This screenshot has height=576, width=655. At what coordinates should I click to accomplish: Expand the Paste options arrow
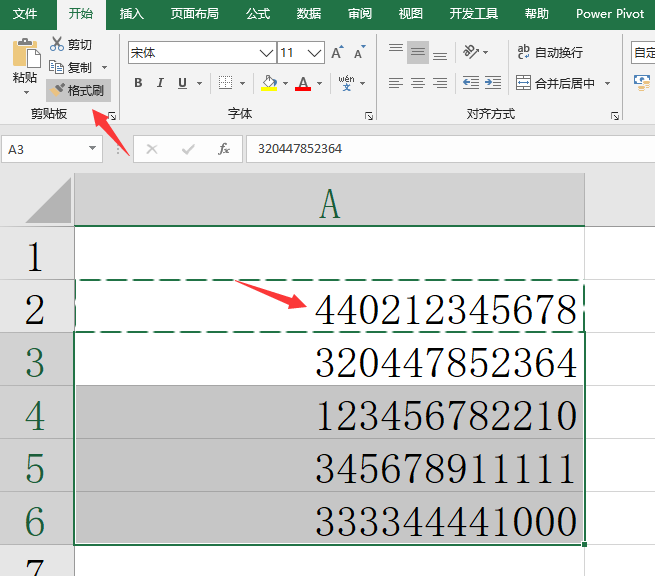[26, 92]
